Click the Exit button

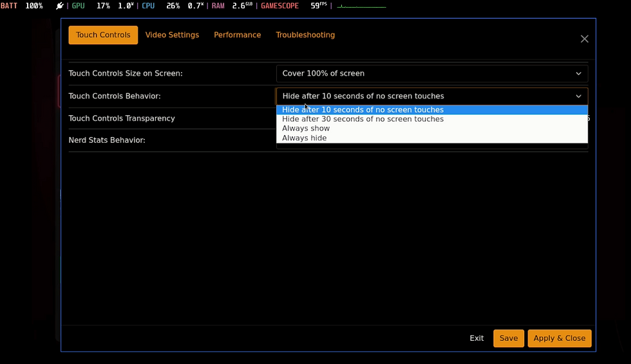476,338
